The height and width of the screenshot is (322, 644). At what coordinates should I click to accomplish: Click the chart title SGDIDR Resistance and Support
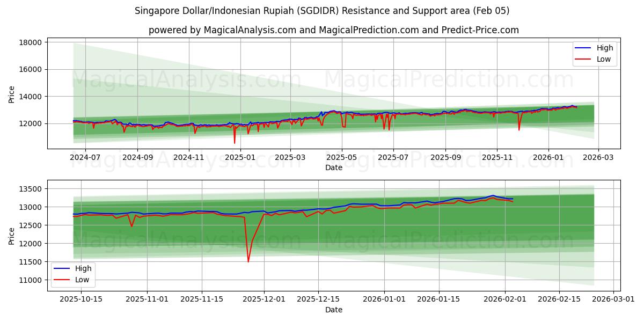[x=322, y=10]
